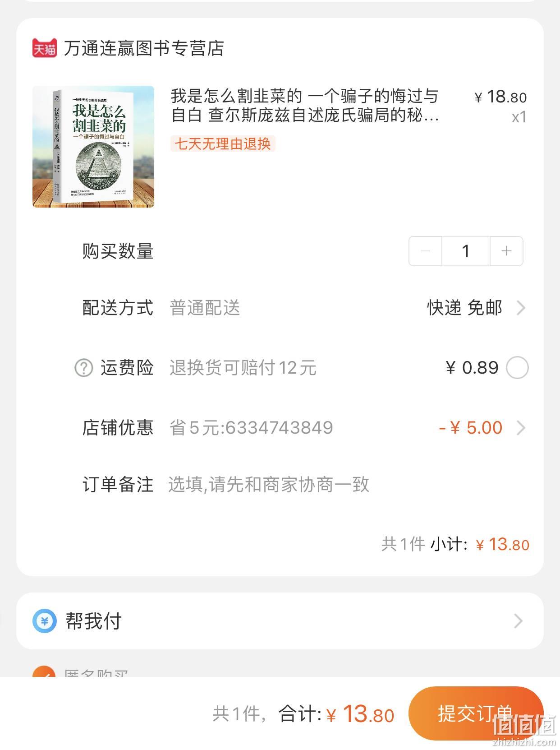Tap the 运费险 question mark help icon
This screenshot has height=750, width=560.
83,368
